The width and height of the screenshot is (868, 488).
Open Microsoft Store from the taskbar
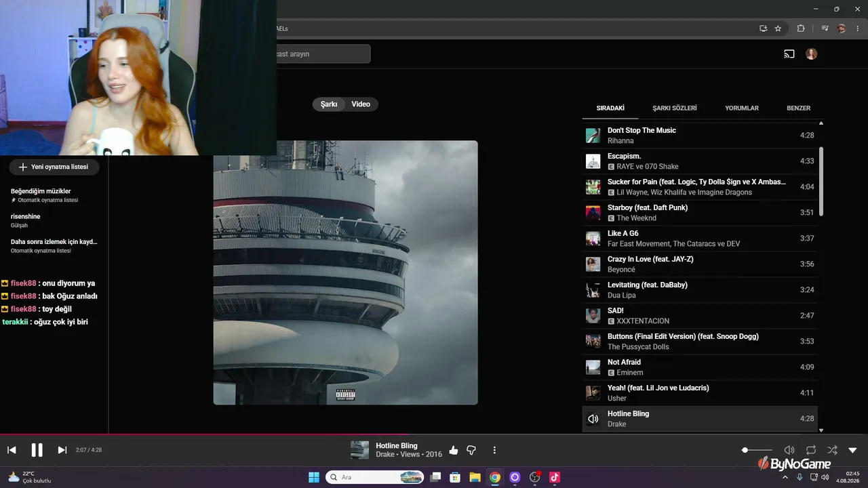[x=455, y=477]
